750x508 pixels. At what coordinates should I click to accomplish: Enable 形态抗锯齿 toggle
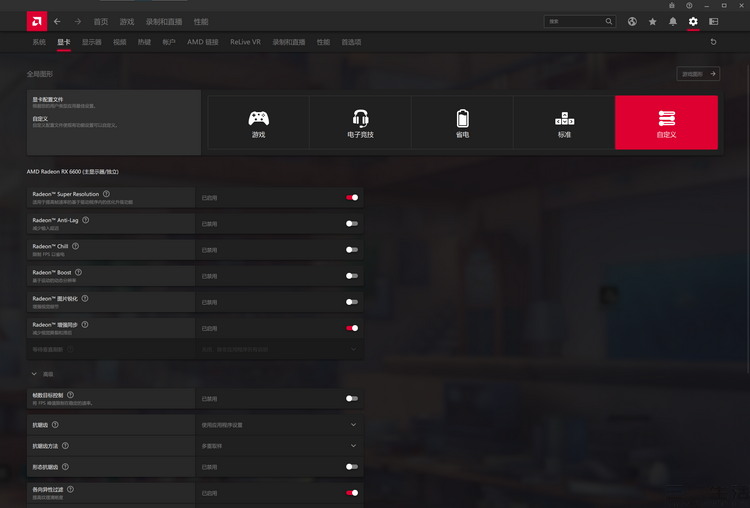[352, 467]
